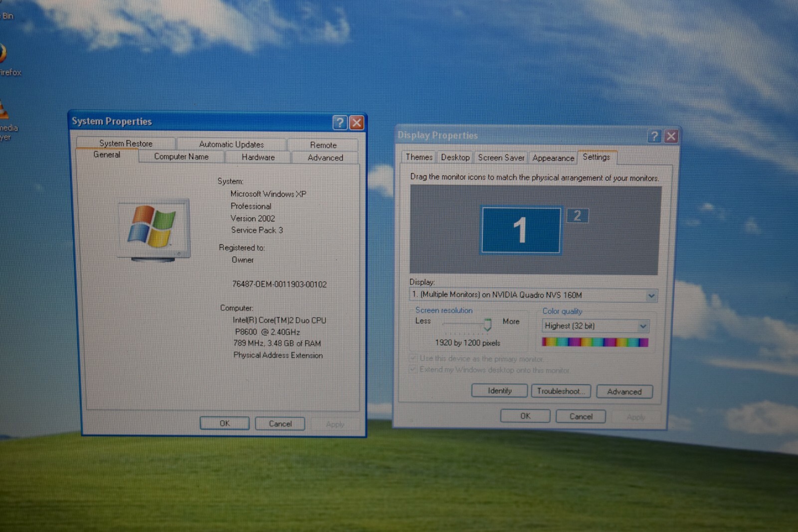Open the Troubleshoot... dialog

(561, 391)
